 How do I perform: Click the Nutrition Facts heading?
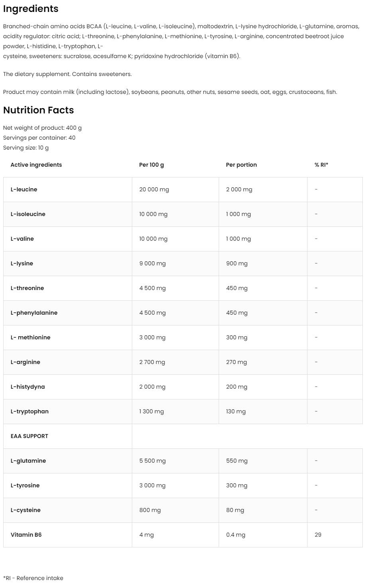pyautogui.click(x=38, y=110)
